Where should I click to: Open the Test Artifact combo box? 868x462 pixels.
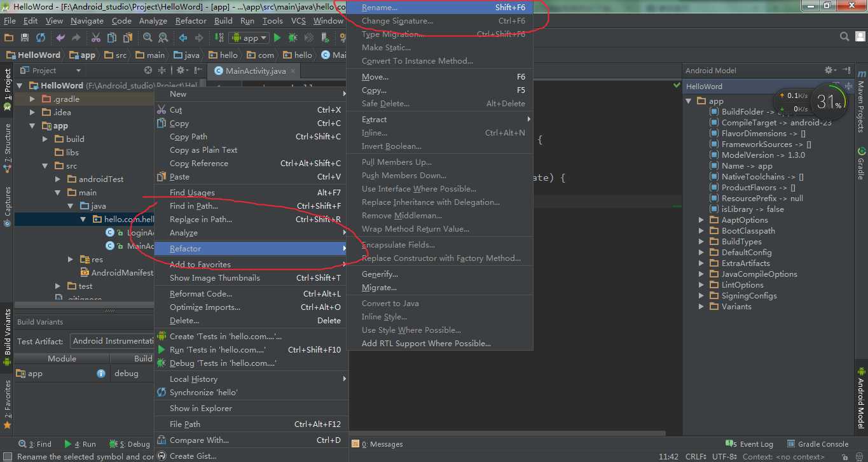point(111,341)
